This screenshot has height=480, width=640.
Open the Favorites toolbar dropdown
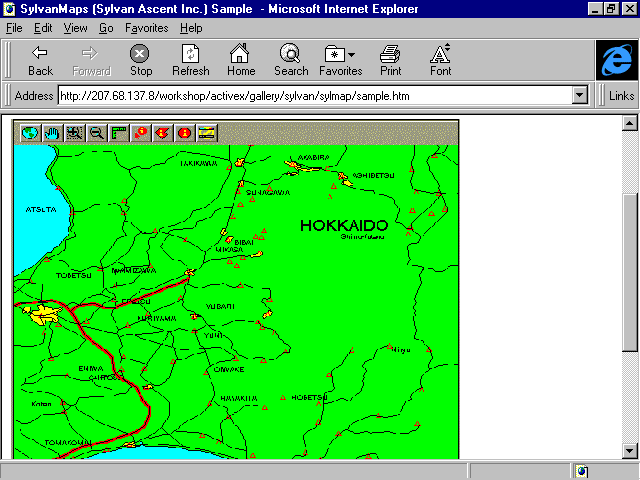(340, 60)
